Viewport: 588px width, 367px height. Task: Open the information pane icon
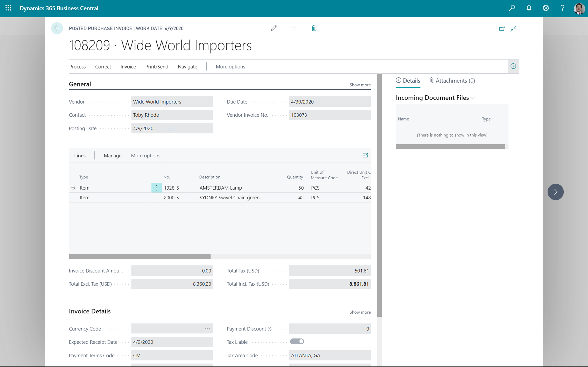[513, 66]
